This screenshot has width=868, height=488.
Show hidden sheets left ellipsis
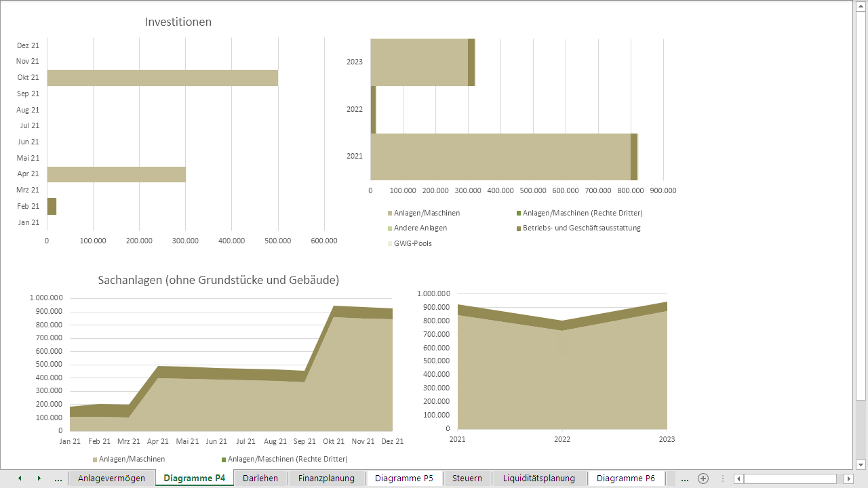[58, 479]
